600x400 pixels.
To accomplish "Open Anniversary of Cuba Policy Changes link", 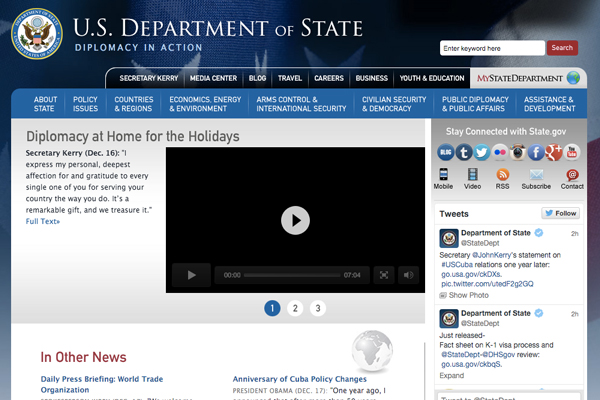I will pyautogui.click(x=300, y=379).
